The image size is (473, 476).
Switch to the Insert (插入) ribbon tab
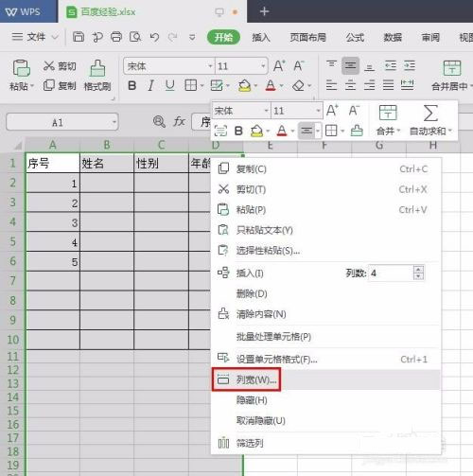pyautogui.click(x=261, y=38)
